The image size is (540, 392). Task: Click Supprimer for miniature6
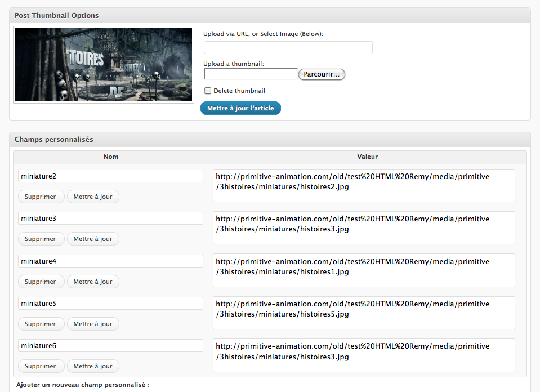pos(41,366)
